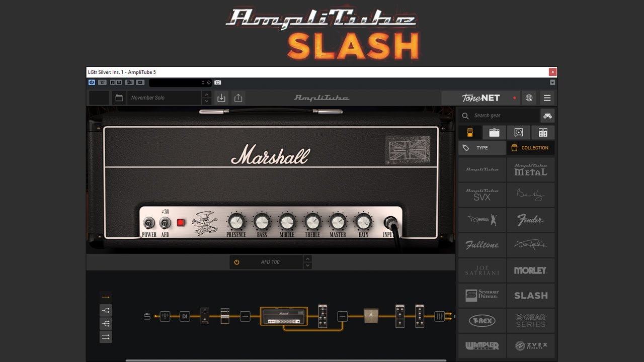The width and height of the screenshot is (644, 362).
Task: Open the X-GEAR Series collection
Action: (531, 320)
